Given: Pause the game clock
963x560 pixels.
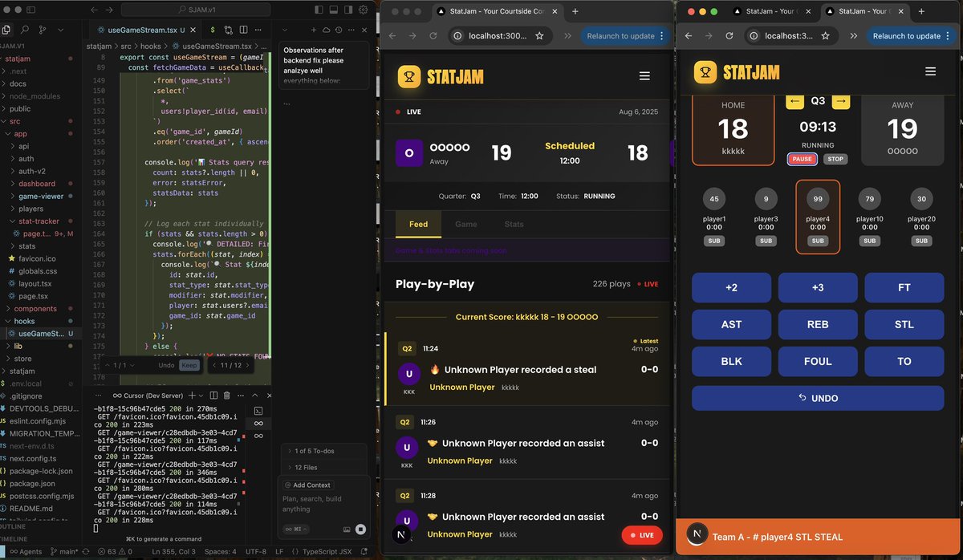Looking at the screenshot, I should coord(802,159).
